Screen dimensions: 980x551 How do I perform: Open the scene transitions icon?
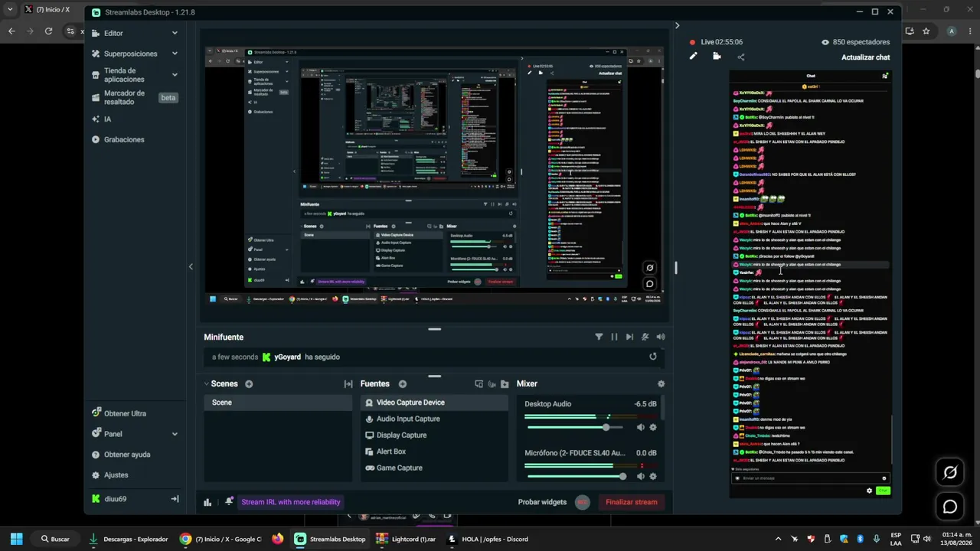(348, 384)
